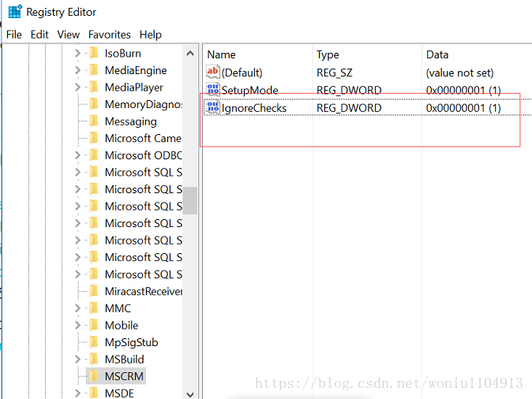This screenshot has height=399, width=532.
Task: Select the Mobile key label
Action: click(x=122, y=325)
